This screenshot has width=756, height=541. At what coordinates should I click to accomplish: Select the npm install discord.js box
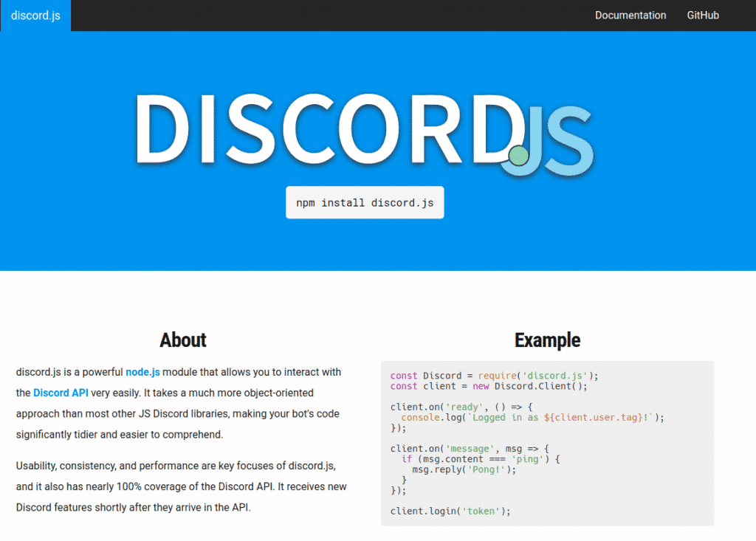[x=365, y=202]
